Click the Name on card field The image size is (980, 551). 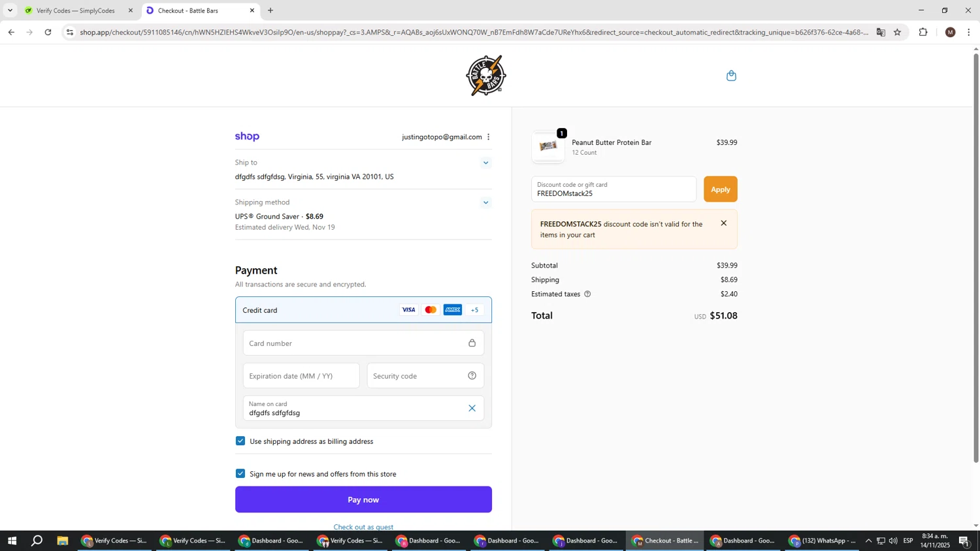[363, 409]
